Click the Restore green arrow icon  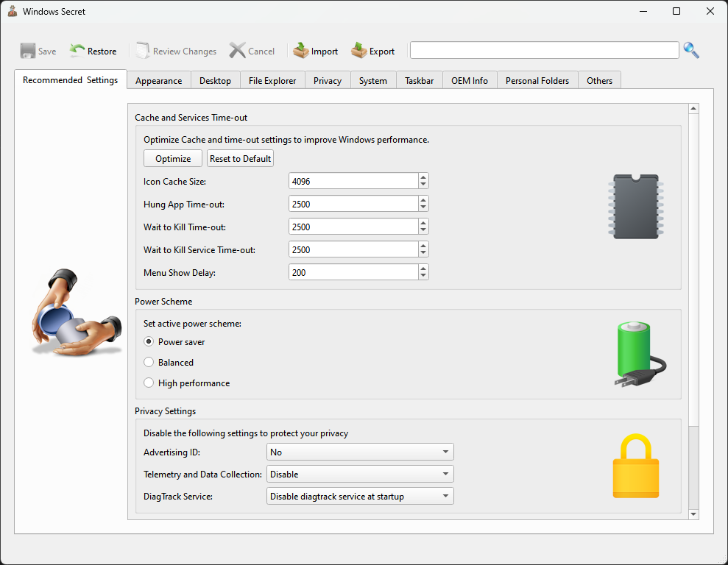77,50
